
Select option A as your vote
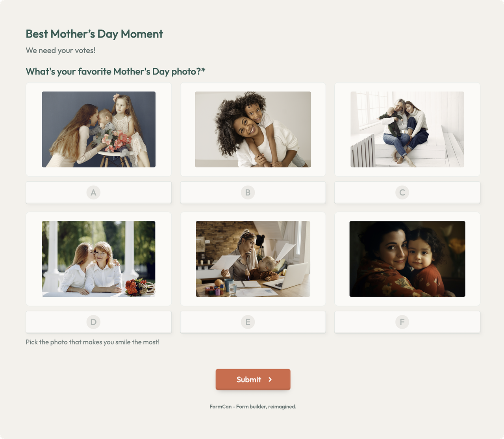pyautogui.click(x=98, y=193)
